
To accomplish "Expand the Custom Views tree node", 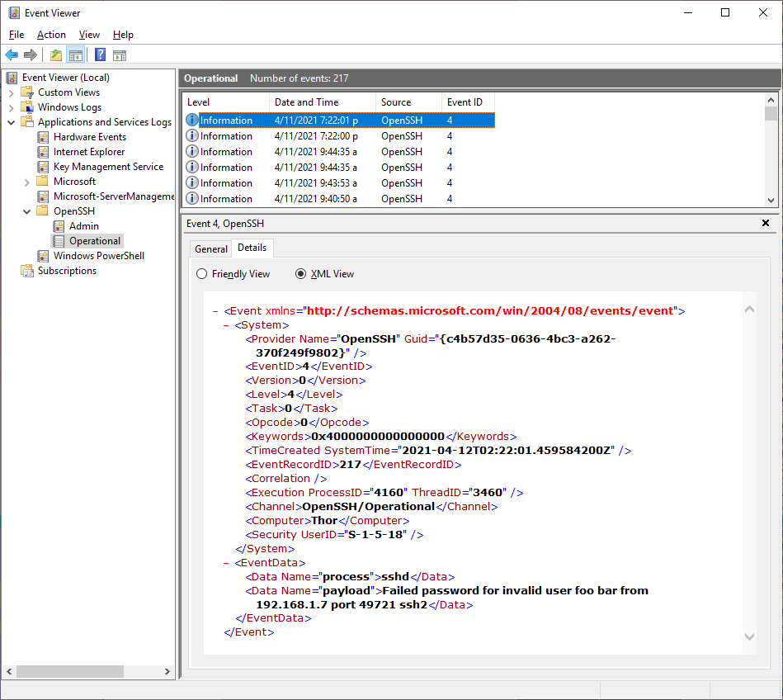I will click(12, 92).
